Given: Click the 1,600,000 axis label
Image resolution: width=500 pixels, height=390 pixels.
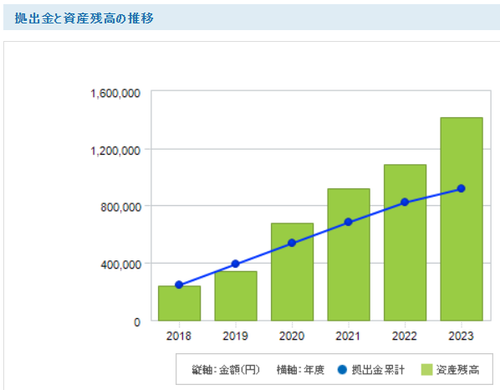Looking at the screenshot, I should (115, 93).
